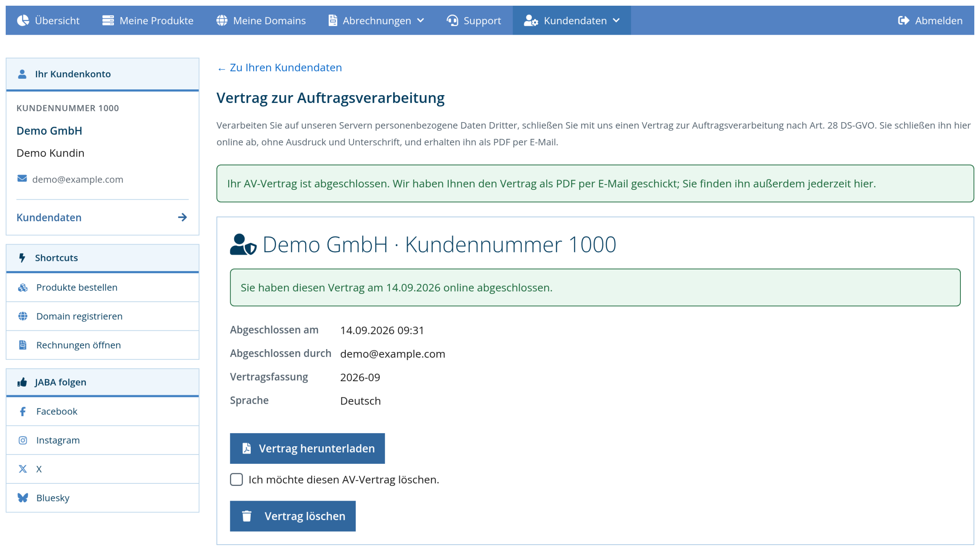Visit the Facebook link
This screenshot has height=550, width=980.
pos(102,411)
